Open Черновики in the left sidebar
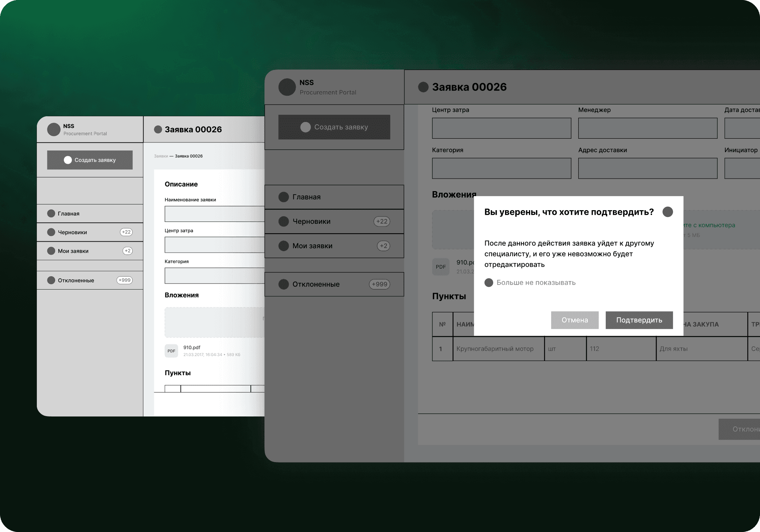 [x=72, y=232]
